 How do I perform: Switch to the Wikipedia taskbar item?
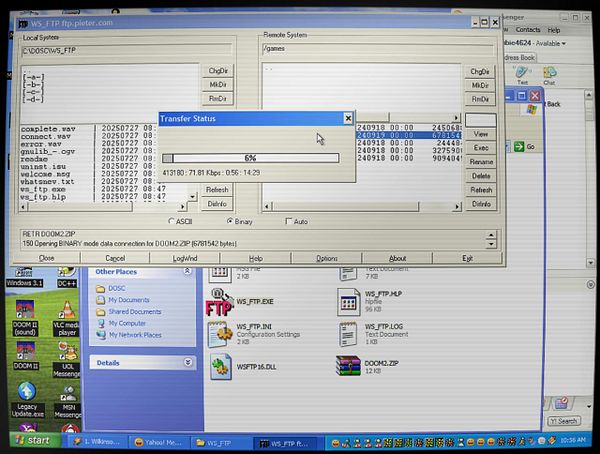click(x=98, y=442)
